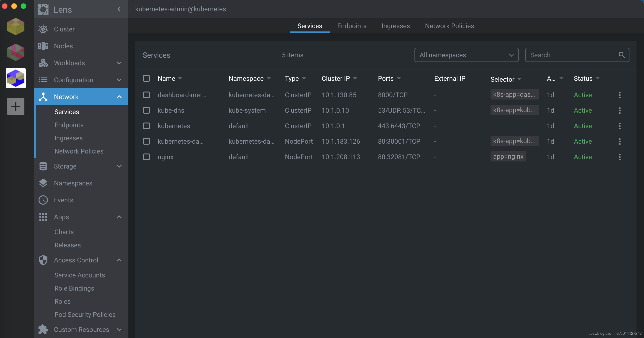Sort services by Status column

[x=586, y=78]
